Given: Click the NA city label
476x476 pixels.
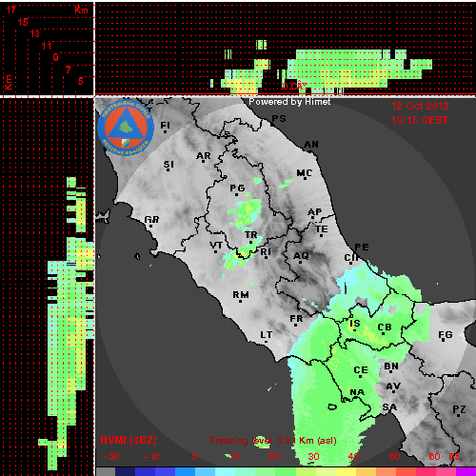Looking at the screenshot, I should pos(357,392).
